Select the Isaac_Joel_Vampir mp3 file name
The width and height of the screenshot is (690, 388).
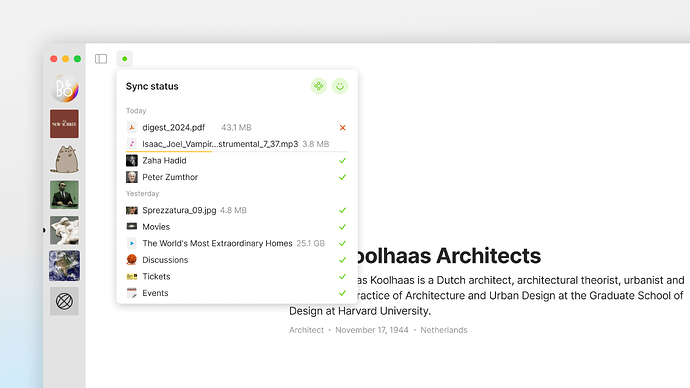[220, 144]
